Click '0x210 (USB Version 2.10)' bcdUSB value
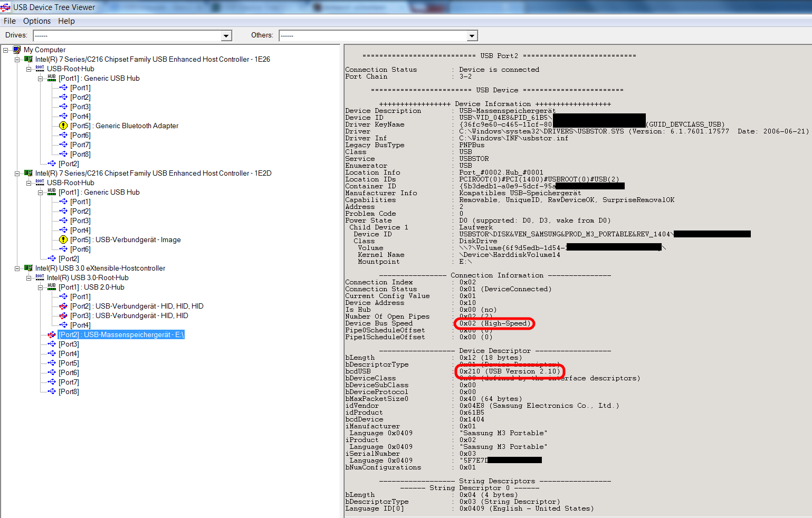Image resolution: width=812 pixels, height=518 pixels. 509,371
